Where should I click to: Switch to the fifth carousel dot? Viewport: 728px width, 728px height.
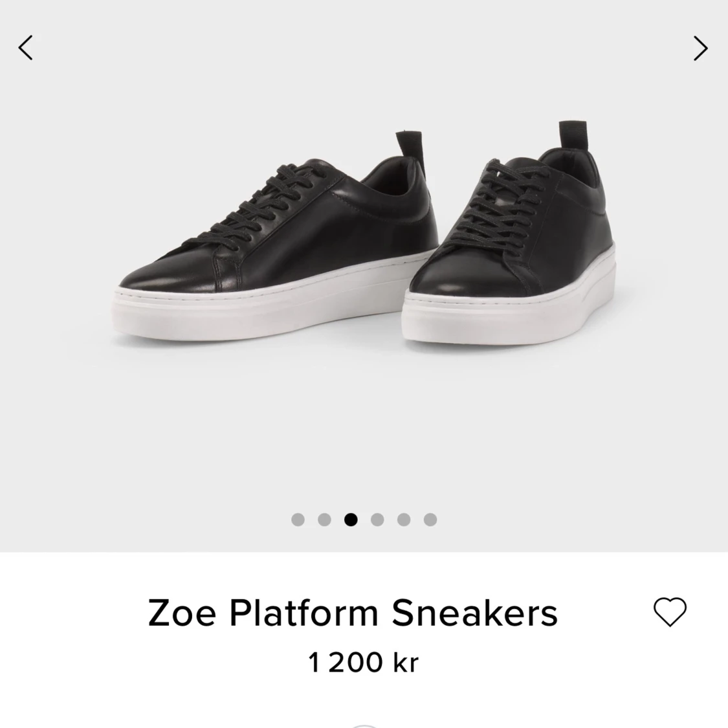403,520
